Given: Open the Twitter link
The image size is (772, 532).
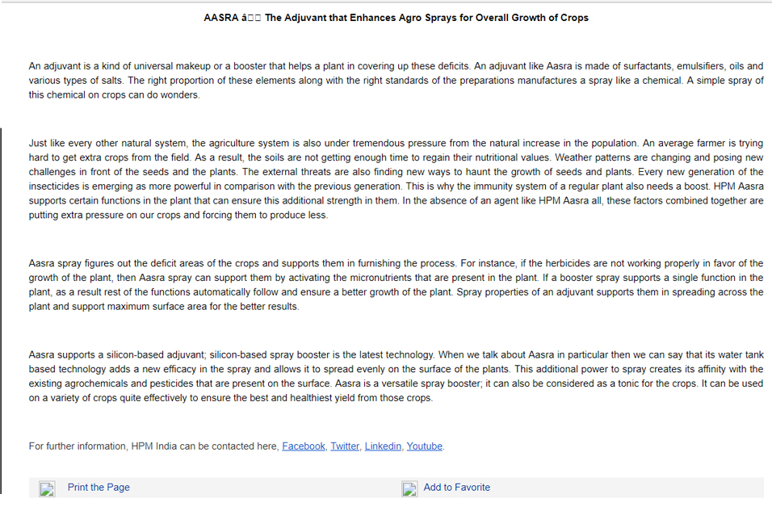Looking at the screenshot, I should click(345, 446).
